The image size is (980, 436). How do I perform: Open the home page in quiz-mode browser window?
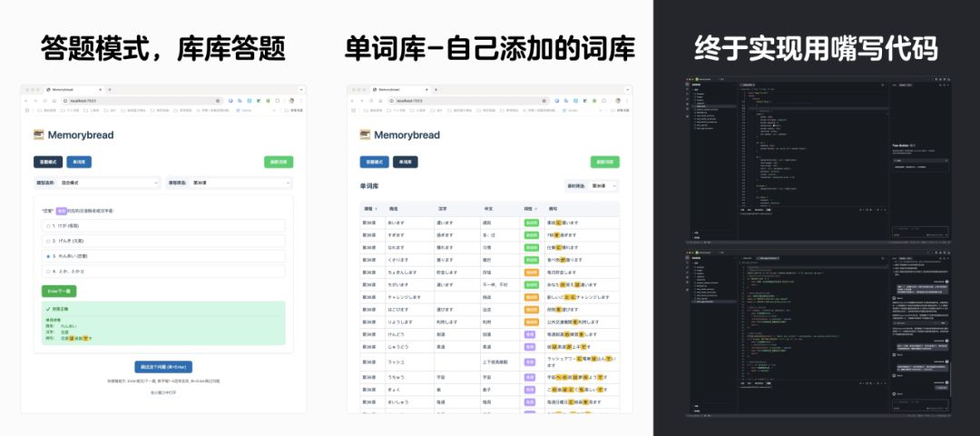tap(54, 101)
